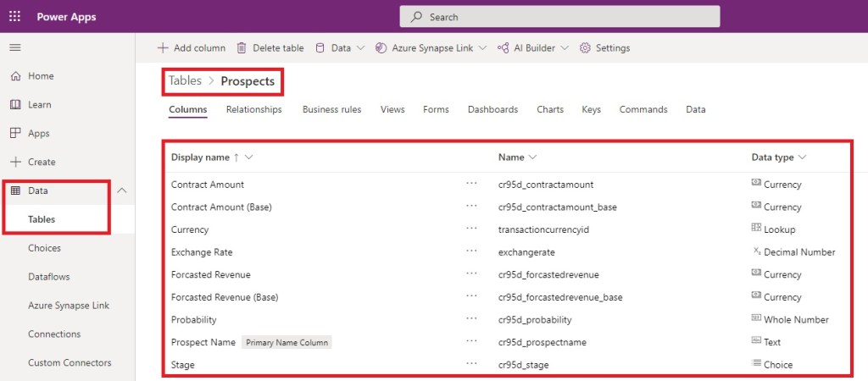This screenshot has height=381, width=868.
Task: Click Add column in the toolbar
Action: (x=192, y=48)
